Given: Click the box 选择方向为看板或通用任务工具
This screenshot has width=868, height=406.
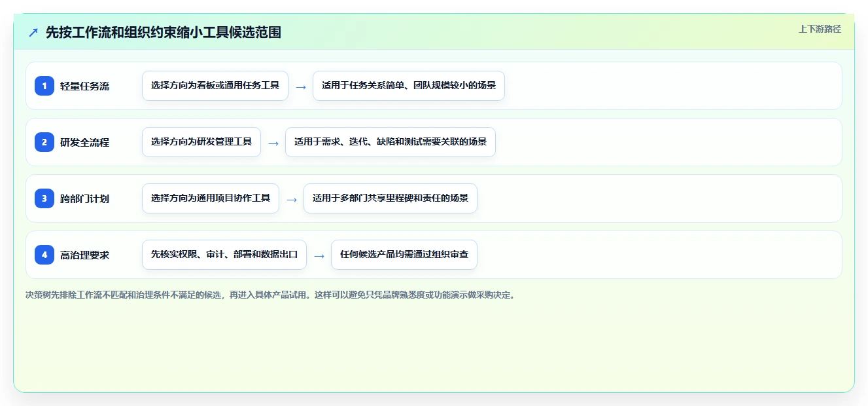Looking at the screenshot, I should point(215,86).
